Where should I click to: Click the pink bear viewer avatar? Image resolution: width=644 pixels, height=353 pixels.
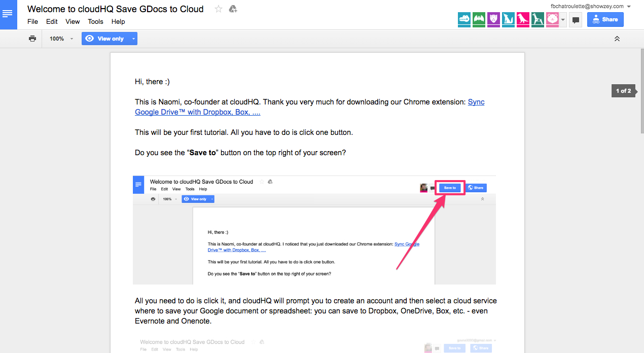[552, 20]
